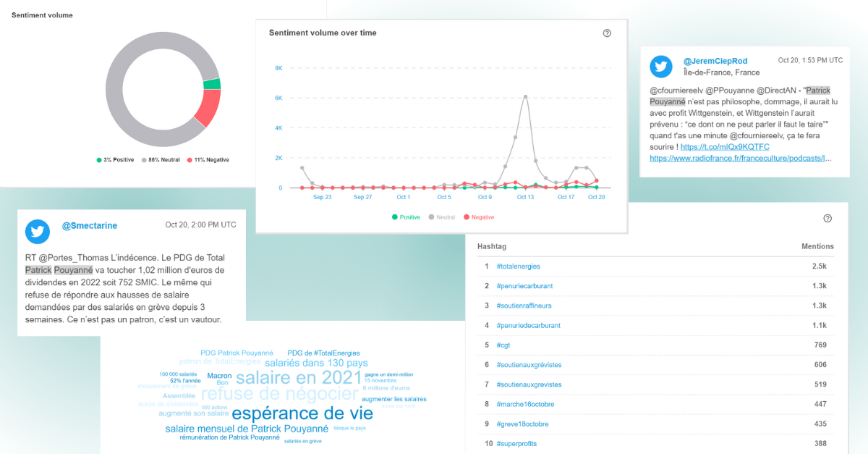The height and width of the screenshot is (454, 868).
Task: Click #cgt hashtag
Action: pyautogui.click(x=503, y=345)
